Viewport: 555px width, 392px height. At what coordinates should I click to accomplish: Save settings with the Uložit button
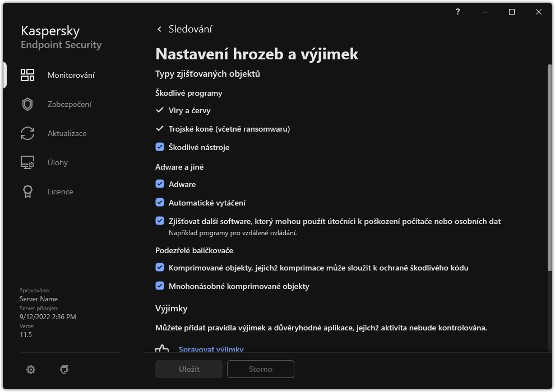(x=188, y=369)
